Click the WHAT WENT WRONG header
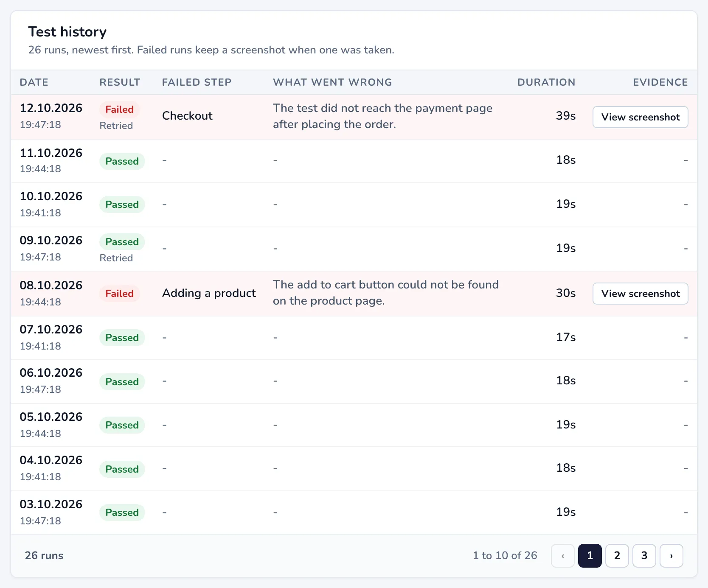 click(x=332, y=82)
